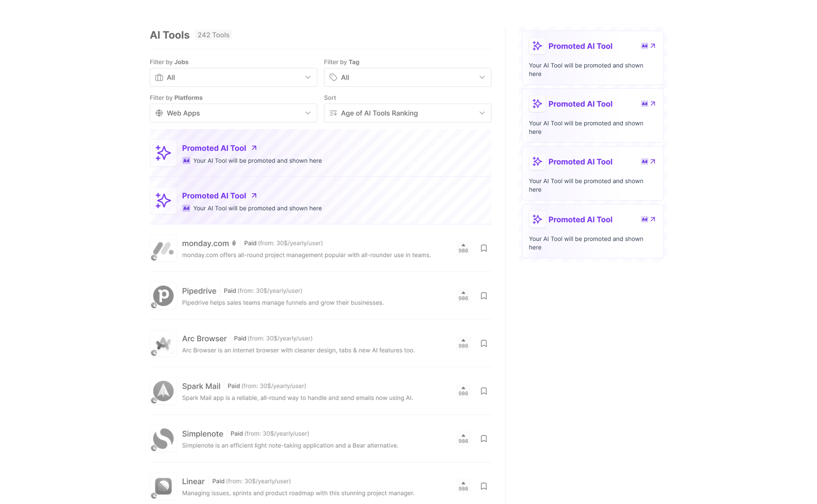Bookmark Simplenote
Viewport: 817px width, 504px height.
pos(484,439)
